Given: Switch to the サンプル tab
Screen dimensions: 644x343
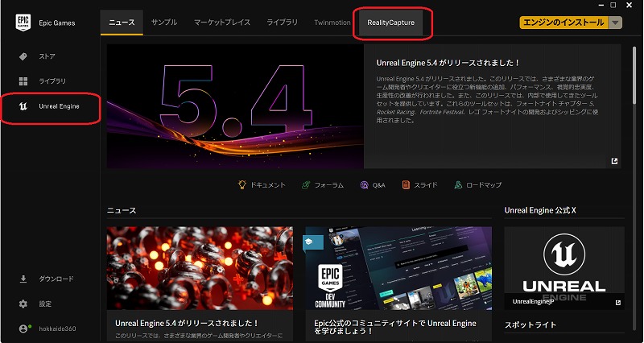Looking at the screenshot, I should tap(164, 23).
